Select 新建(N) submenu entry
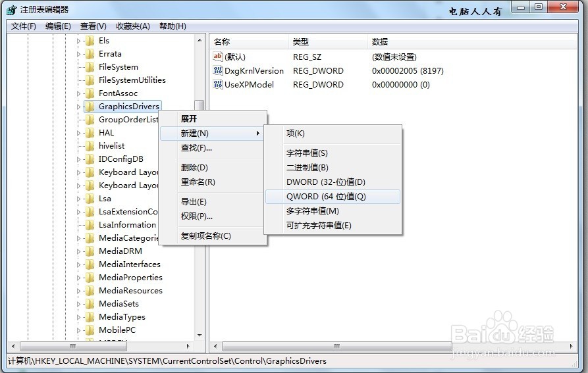 coord(213,134)
